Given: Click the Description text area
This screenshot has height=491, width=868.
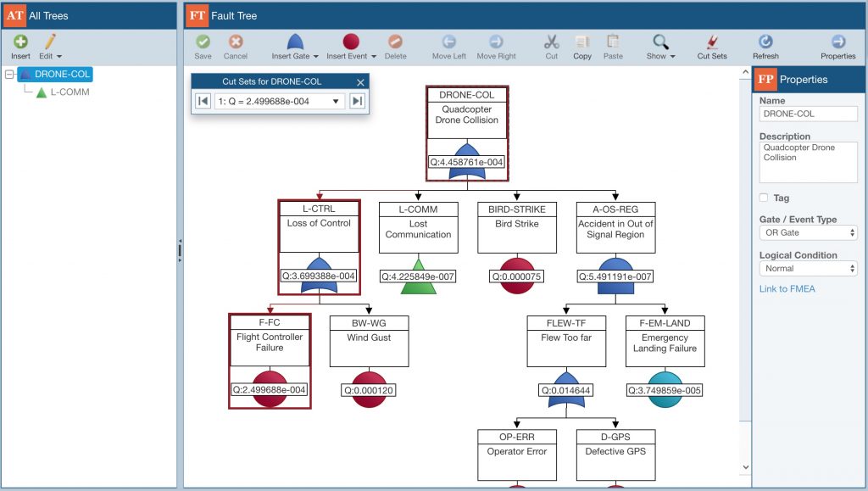Looking at the screenshot, I should [x=808, y=162].
